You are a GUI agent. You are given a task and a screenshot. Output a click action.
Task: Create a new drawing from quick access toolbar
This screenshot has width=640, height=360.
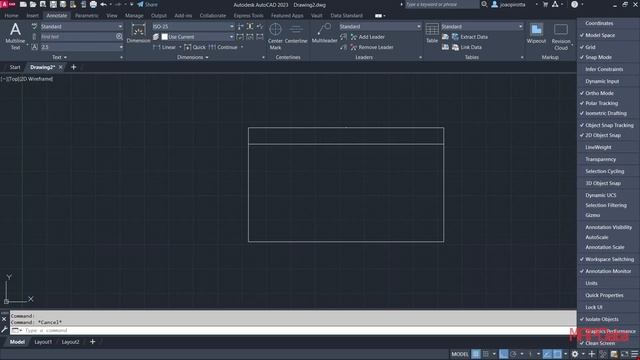click(x=23, y=4)
